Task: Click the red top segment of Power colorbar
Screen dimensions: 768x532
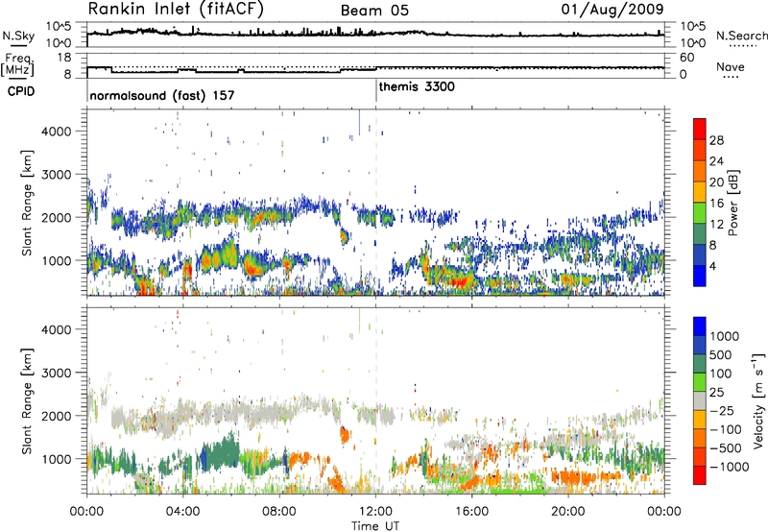Action: pos(700,129)
